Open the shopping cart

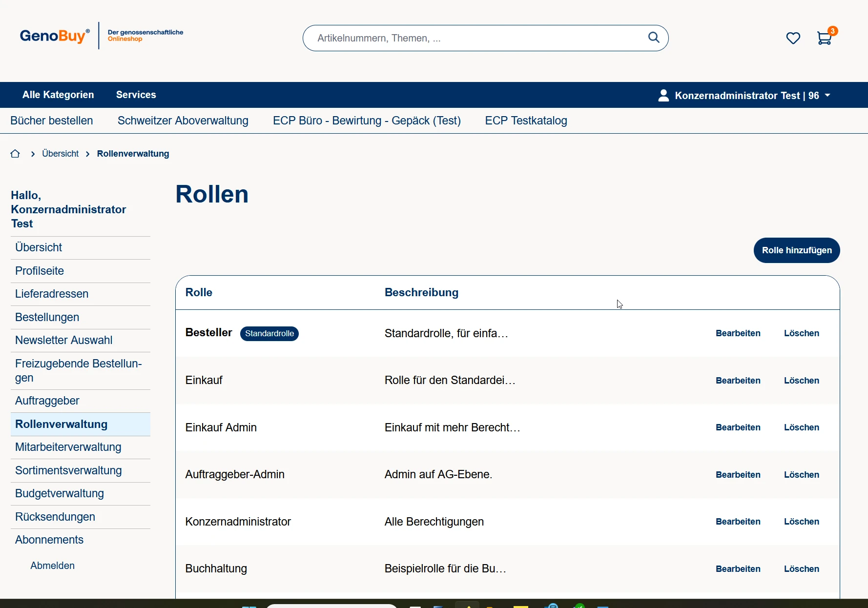[825, 38]
